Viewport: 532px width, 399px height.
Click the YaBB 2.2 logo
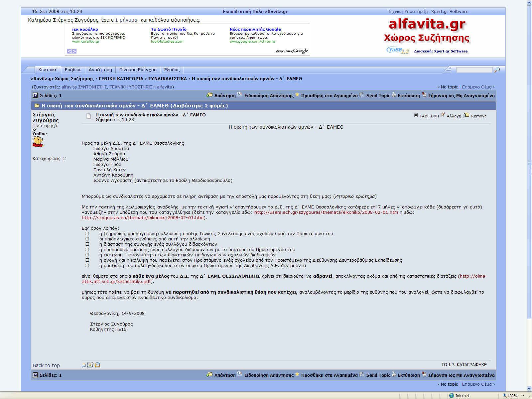(398, 51)
